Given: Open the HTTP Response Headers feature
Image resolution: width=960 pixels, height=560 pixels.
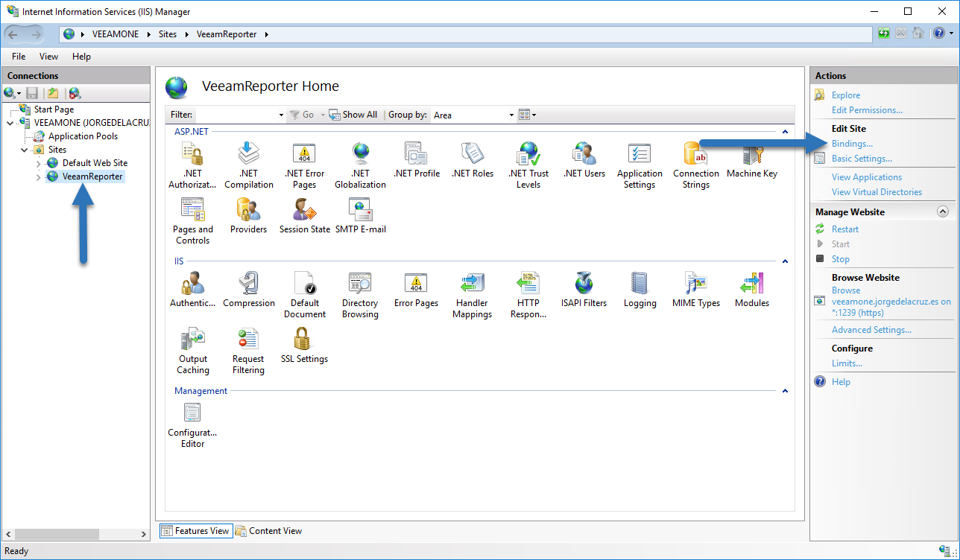Looking at the screenshot, I should tap(528, 295).
